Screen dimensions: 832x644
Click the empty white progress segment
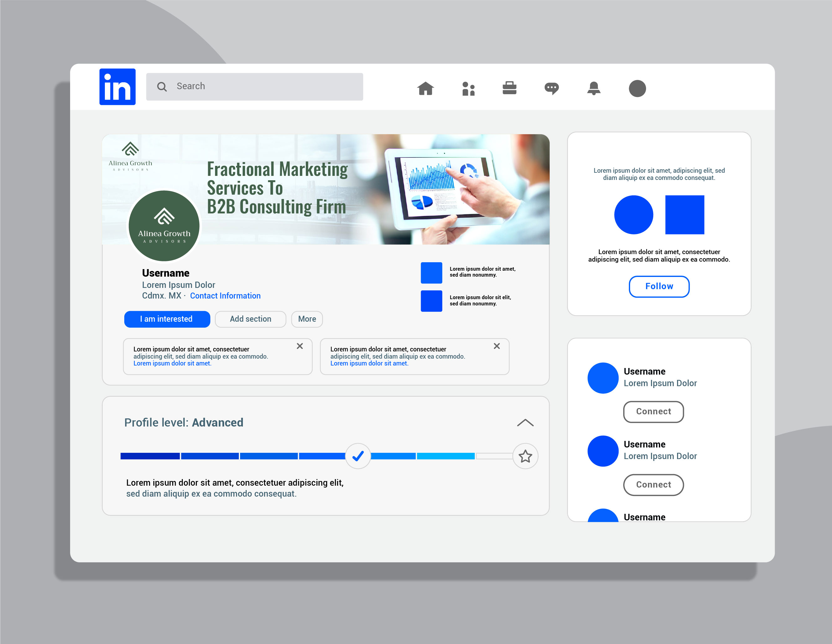[495, 456]
